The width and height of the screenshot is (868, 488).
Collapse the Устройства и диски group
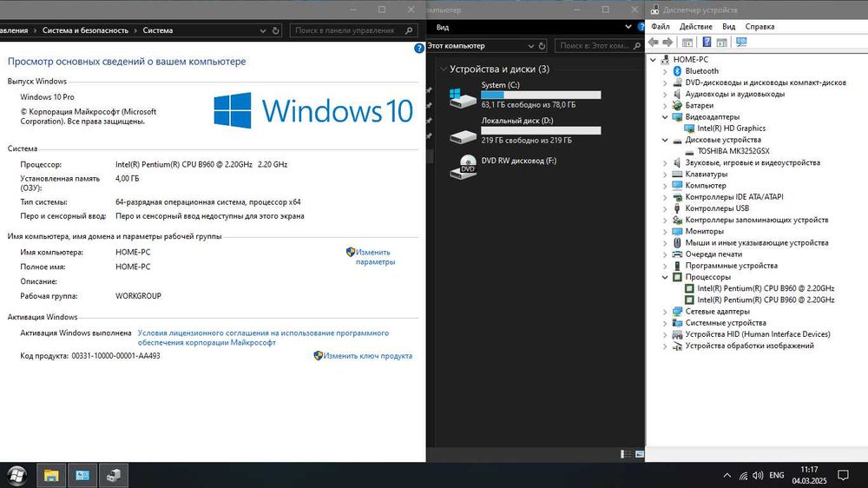[444, 69]
